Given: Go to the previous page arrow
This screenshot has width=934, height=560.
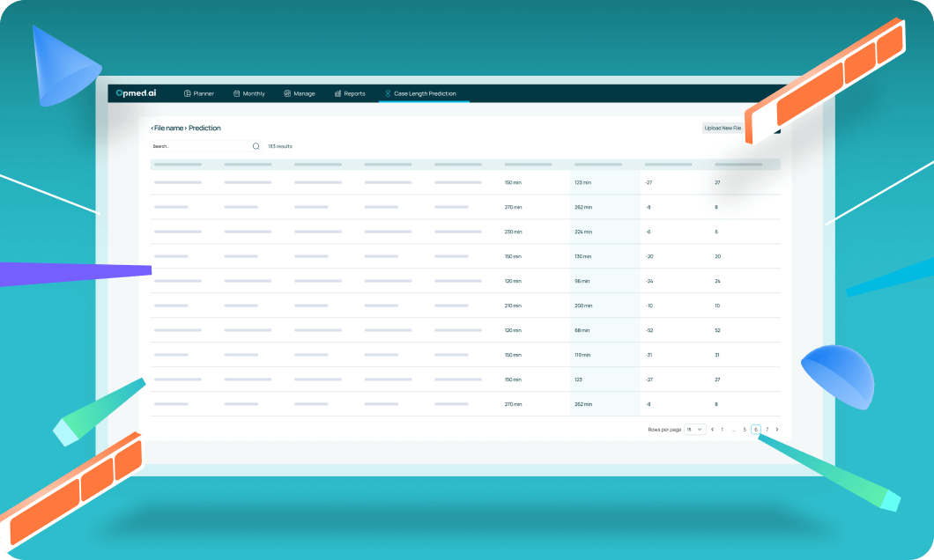Looking at the screenshot, I should (x=713, y=430).
